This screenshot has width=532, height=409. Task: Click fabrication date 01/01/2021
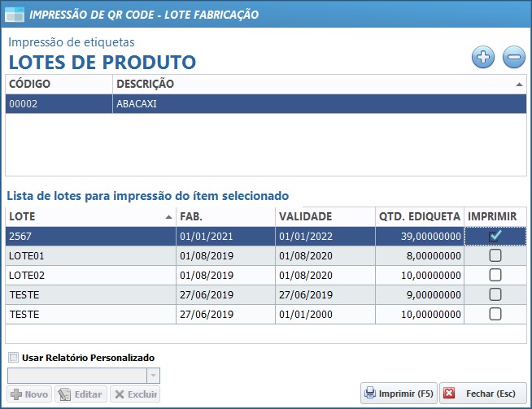click(x=225, y=236)
